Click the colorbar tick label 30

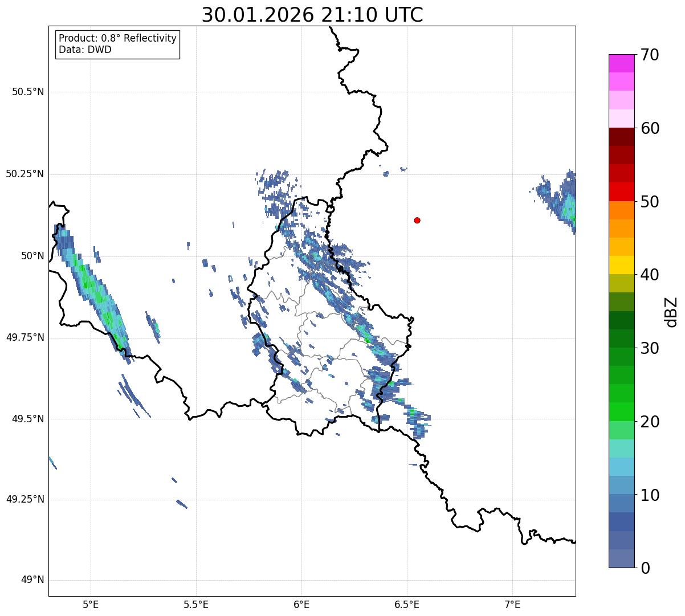(x=650, y=348)
